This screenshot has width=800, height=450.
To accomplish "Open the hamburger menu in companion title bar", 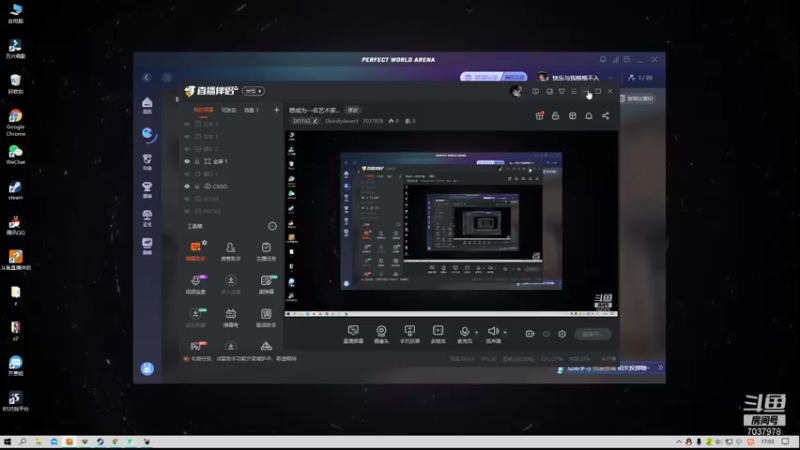I will [574, 91].
